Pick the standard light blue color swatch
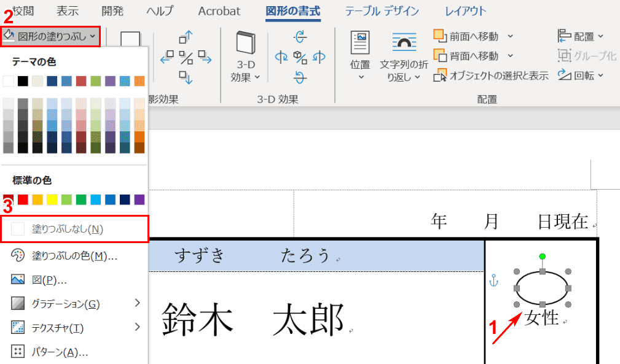 96,199
